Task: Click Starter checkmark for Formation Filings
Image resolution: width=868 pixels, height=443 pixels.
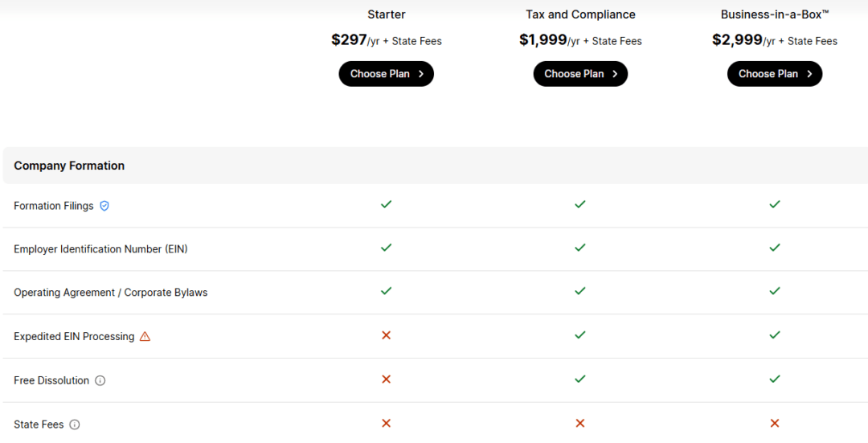Action: tap(386, 204)
